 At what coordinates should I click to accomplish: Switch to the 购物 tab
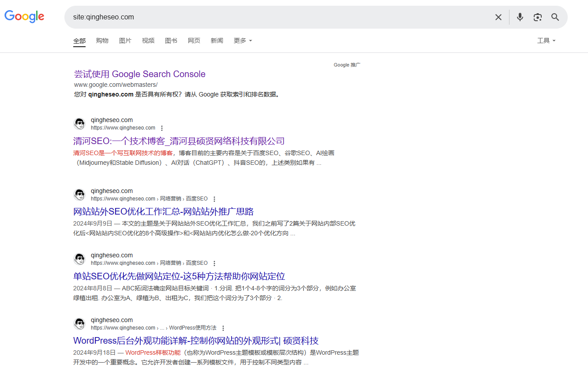click(x=102, y=41)
